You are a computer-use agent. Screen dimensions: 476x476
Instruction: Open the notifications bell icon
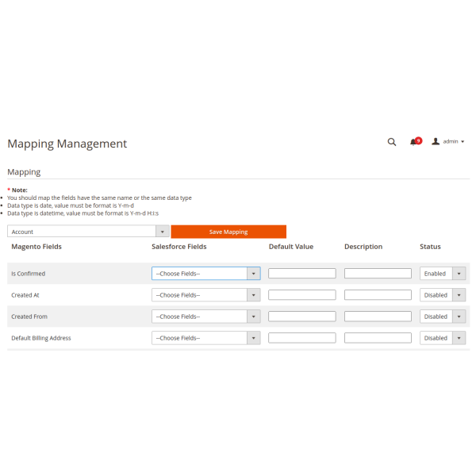(413, 142)
